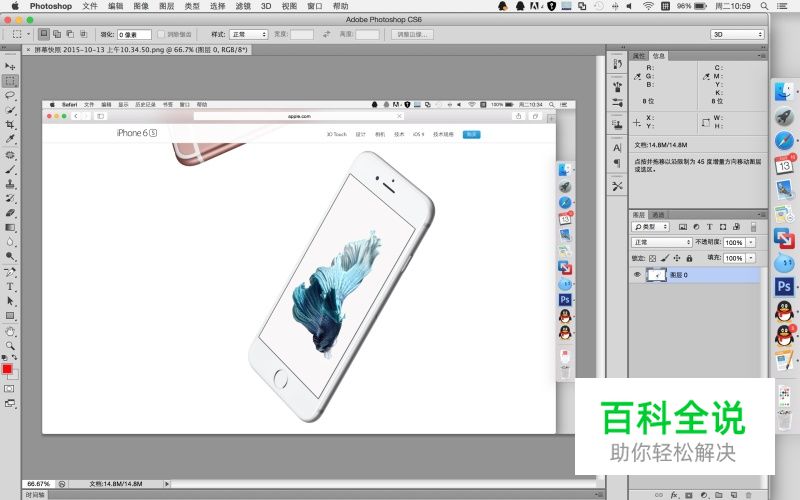Toggle the anti-alias checkbox in options bar
Screen dimensions: 800x500
pyautogui.click(x=161, y=34)
